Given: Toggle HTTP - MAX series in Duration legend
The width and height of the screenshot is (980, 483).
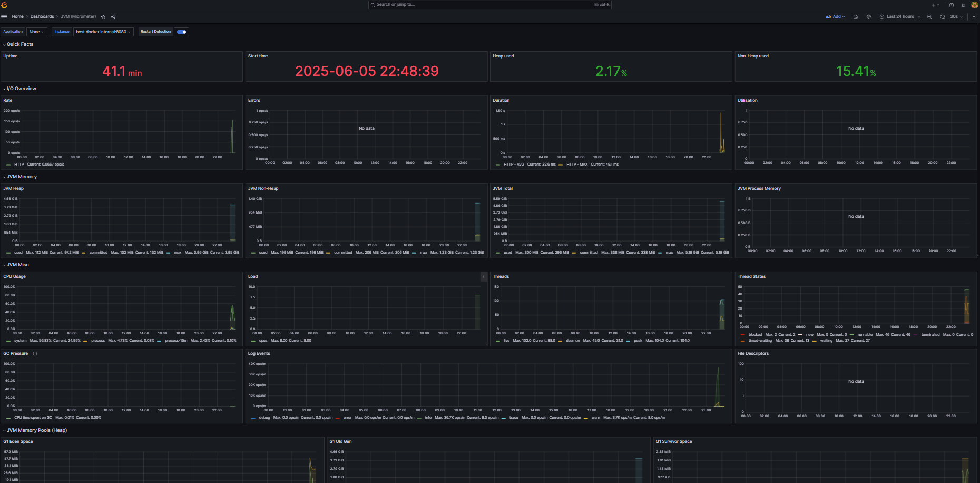Looking at the screenshot, I should 576,165.
